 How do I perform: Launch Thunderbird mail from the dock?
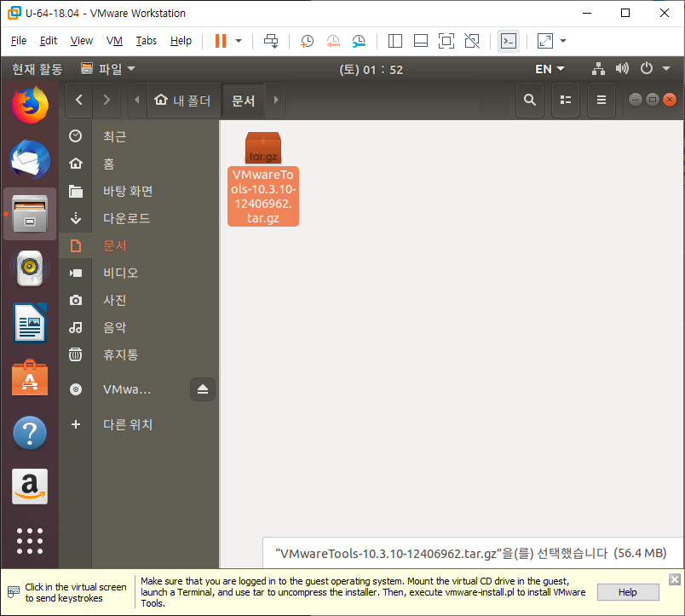tap(30, 159)
